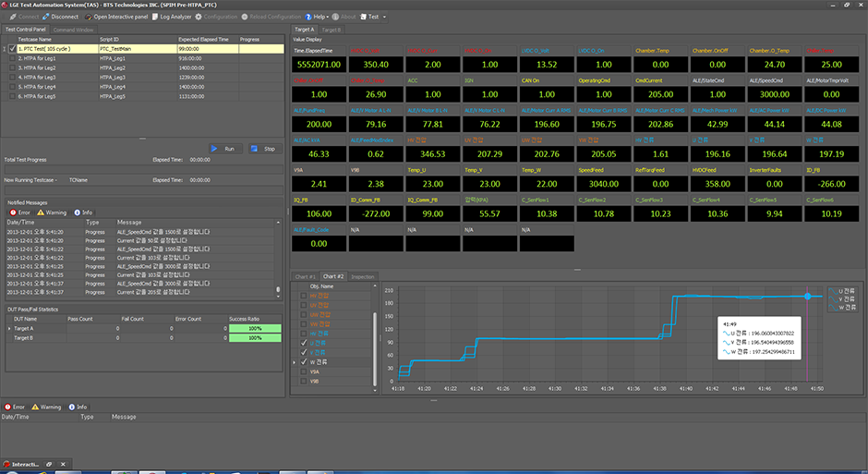868x474 pixels.
Task: Enable HV 전압 in chart object list
Action: (x=304, y=296)
